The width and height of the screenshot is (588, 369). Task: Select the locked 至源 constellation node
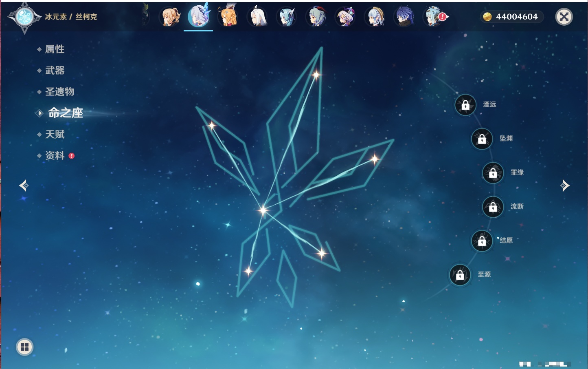click(x=460, y=275)
